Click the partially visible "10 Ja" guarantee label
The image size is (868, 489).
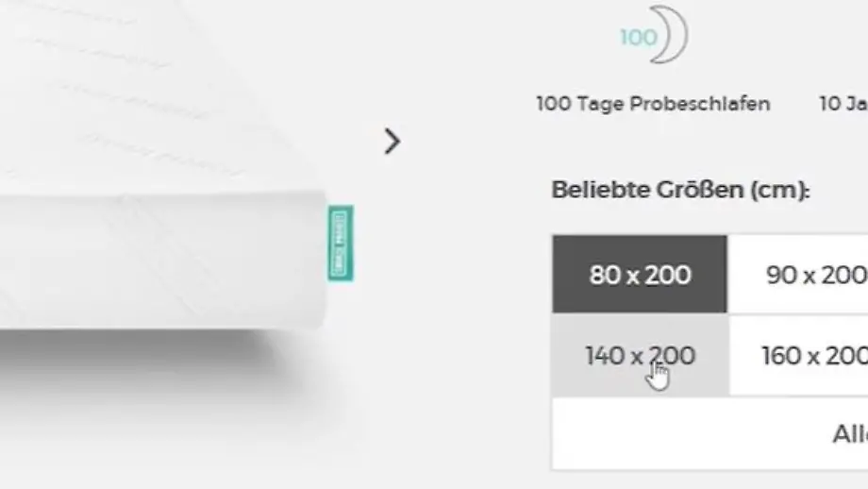(843, 104)
